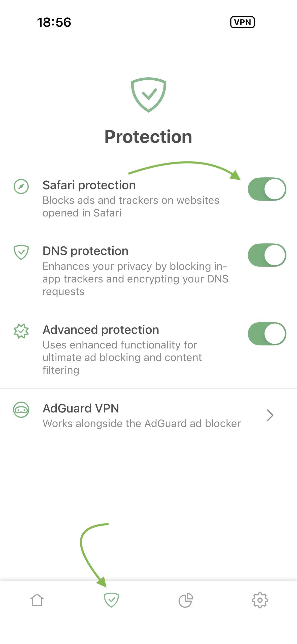Tap the large green shield logo
Image resolution: width=297 pixels, height=644 pixels.
point(148,95)
